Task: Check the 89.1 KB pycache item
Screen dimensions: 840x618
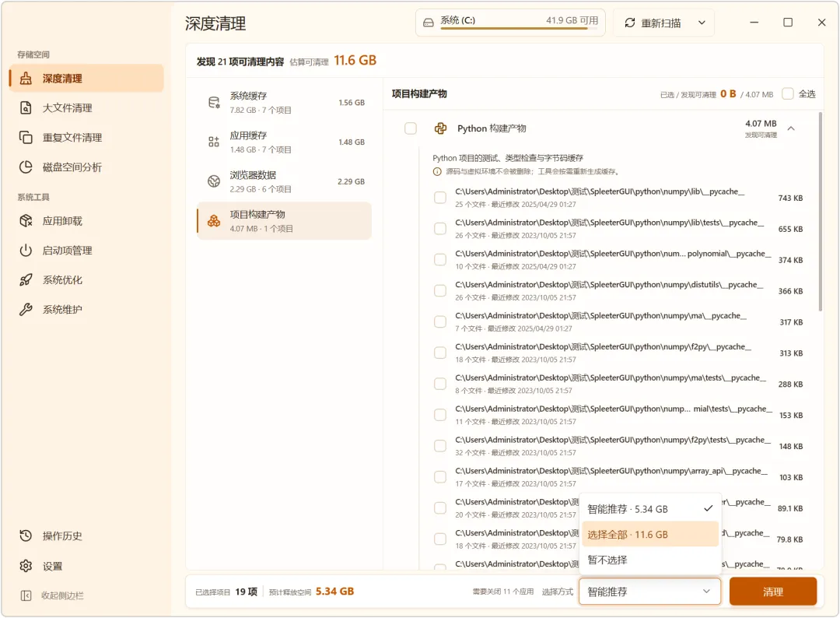Action: click(x=439, y=508)
